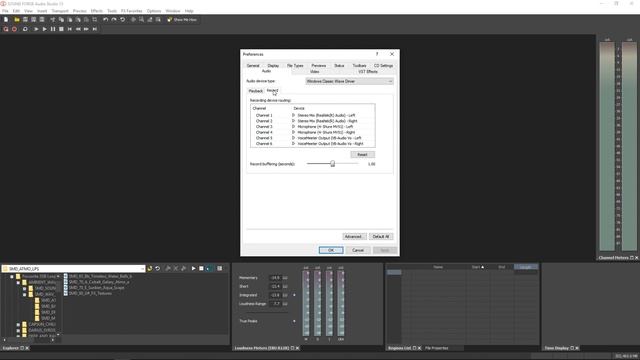
Task: Expand device arrow for Channel 2
Action: point(293,121)
